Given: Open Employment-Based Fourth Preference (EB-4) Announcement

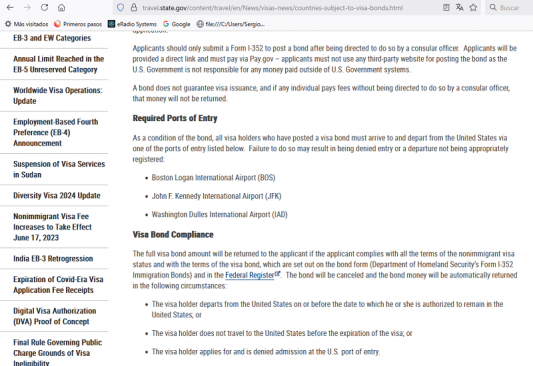Looking at the screenshot, I should (x=56, y=132).
